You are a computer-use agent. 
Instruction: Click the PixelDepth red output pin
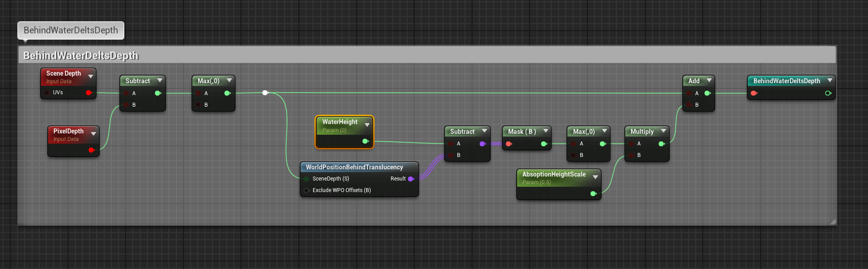pos(91,150)
